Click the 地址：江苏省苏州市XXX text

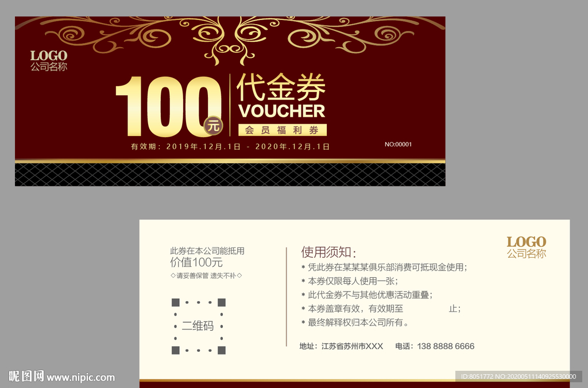pyautogui.click(x=341, y=346)
